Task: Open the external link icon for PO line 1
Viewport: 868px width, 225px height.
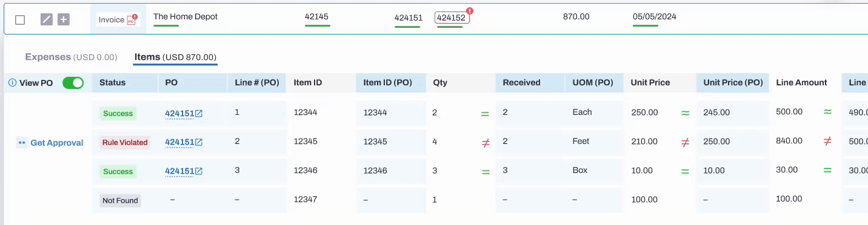Action: [x=199, y=113]
